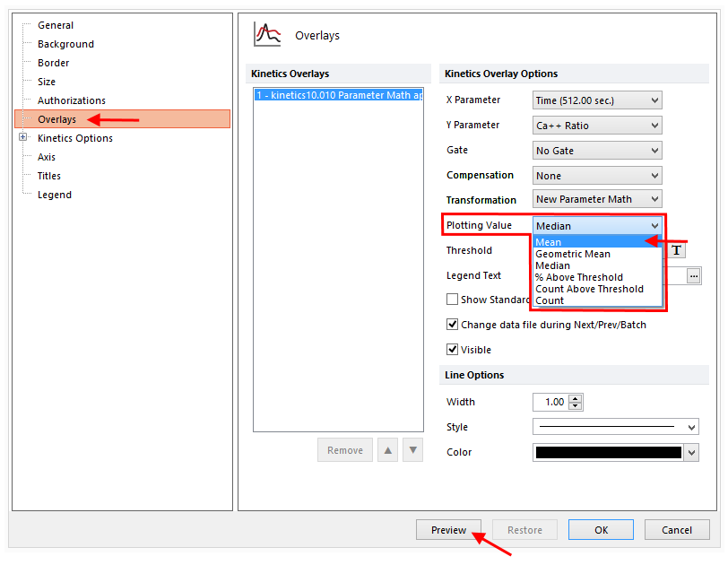Disable the Visible checkbox

coord(453,350)
